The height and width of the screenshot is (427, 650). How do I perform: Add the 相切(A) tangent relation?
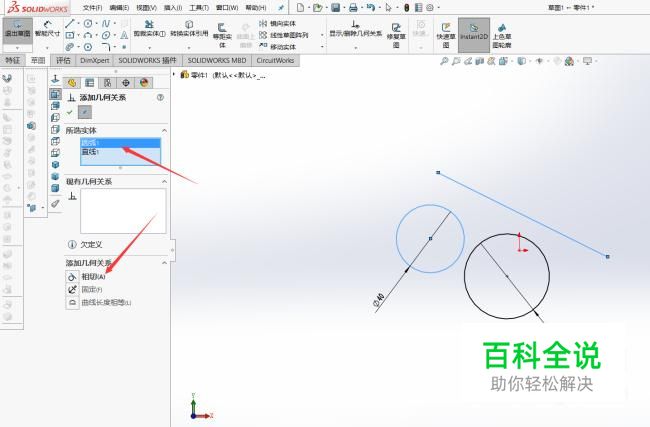click(x=86, y=277)
